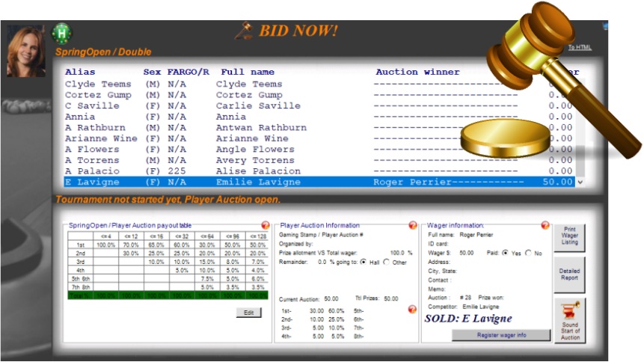Click the Edit payout table button
This screenshot has width=644, height=362.
(248, 313)
